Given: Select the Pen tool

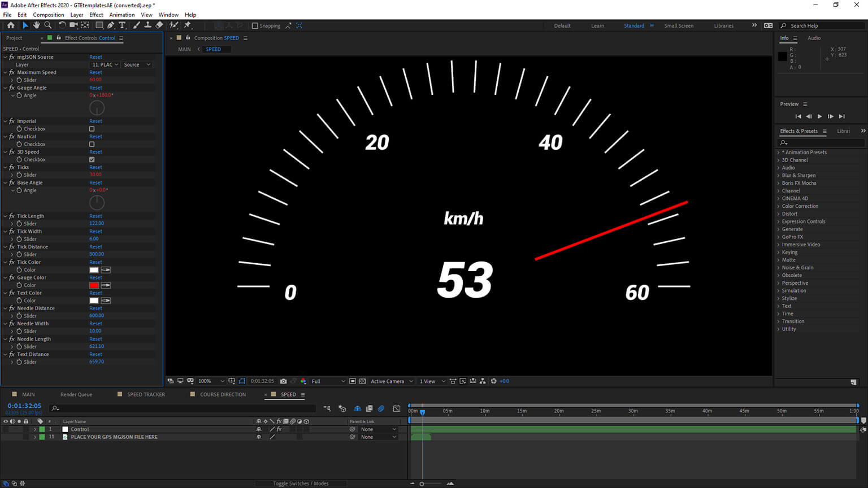Looking at the screenshot, I should pos(111,25).
